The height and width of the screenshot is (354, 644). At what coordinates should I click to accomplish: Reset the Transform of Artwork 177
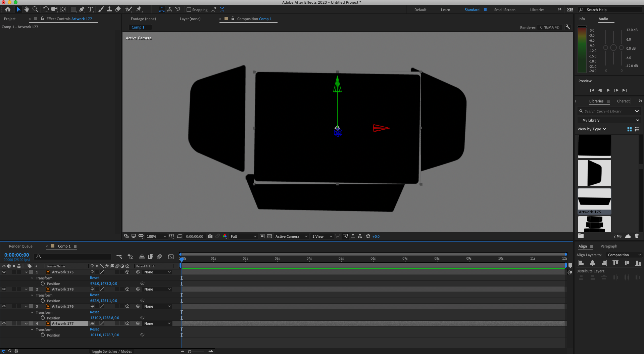[x=94, y=329]
